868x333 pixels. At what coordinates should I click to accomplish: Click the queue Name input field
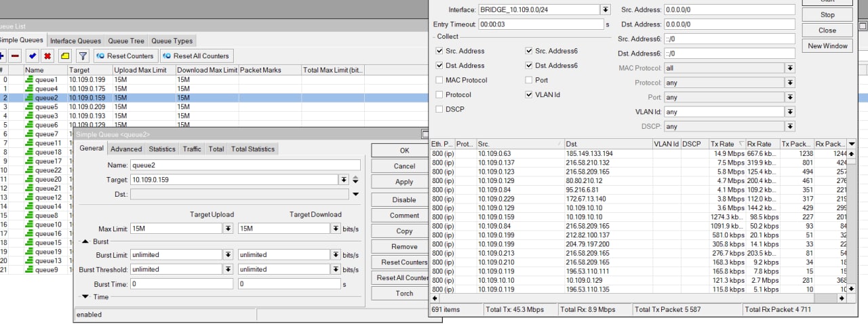pos(245,165)
